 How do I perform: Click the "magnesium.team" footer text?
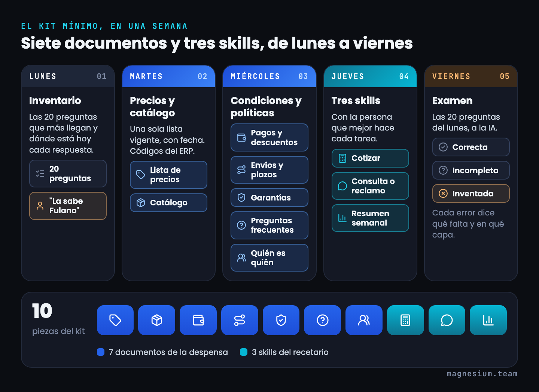[x=482, y=374]
